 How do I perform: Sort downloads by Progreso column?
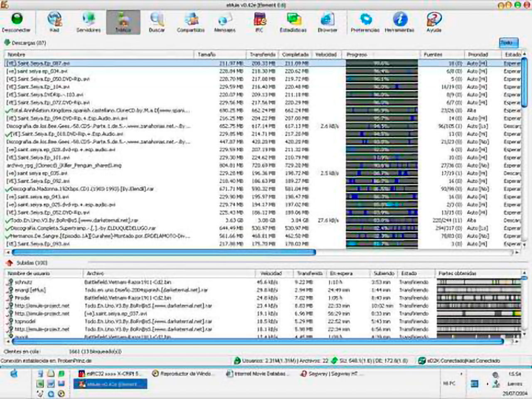coord(380,54)
